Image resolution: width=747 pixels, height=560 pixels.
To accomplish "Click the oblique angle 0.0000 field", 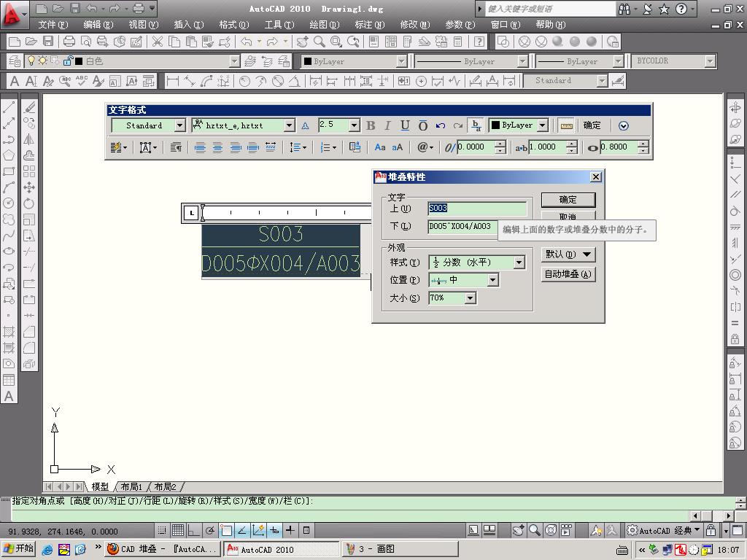I will click(476, 147).
